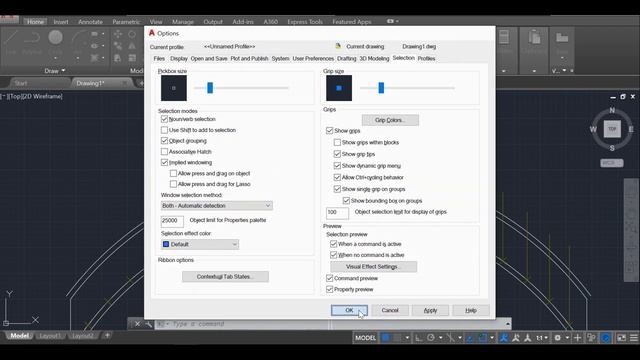Open the Window selection method dropdown
This screenshot has width=640, height=360.
tap(216, 206)
